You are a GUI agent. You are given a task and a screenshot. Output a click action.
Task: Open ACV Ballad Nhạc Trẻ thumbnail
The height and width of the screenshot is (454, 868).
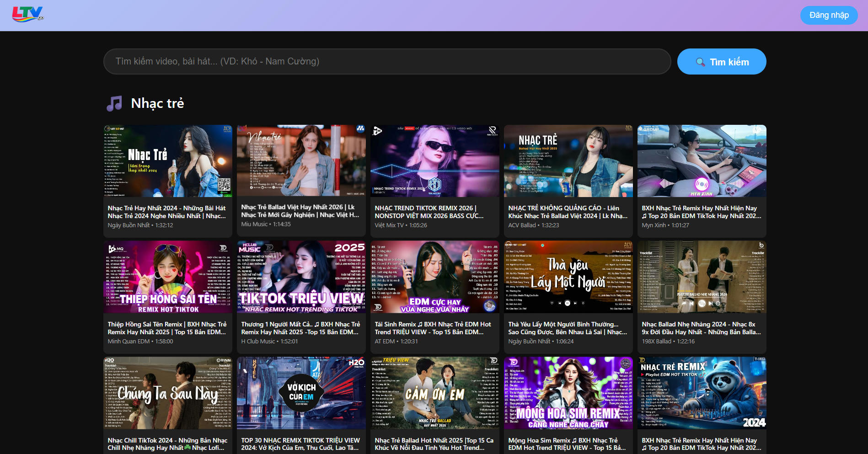pyautogui.click(x=568, y=161)
